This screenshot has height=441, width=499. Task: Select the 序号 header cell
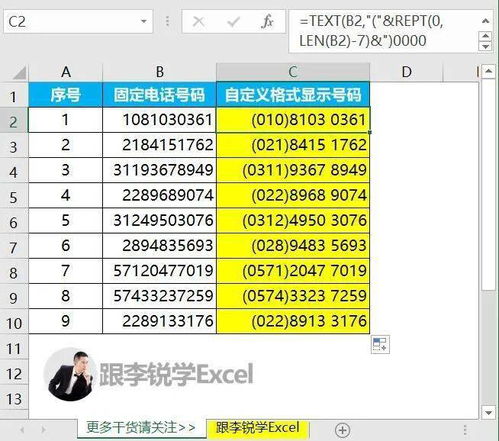tap(66, 95)
